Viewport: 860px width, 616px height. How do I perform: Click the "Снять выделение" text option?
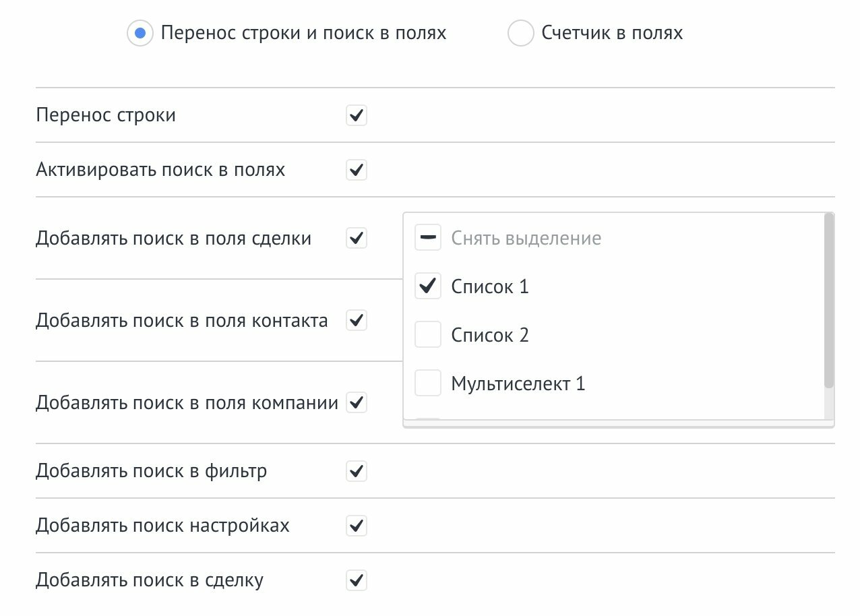pos(526,238)
